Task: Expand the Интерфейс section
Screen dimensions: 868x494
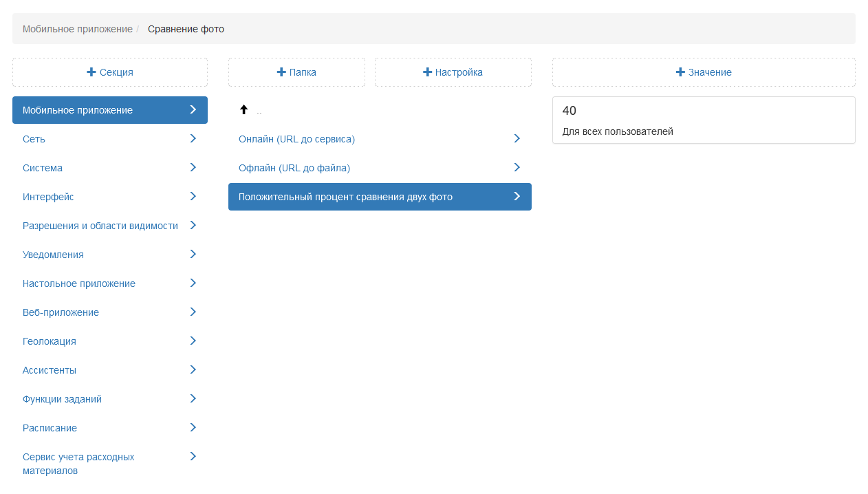Action: [x=48, y=197]
